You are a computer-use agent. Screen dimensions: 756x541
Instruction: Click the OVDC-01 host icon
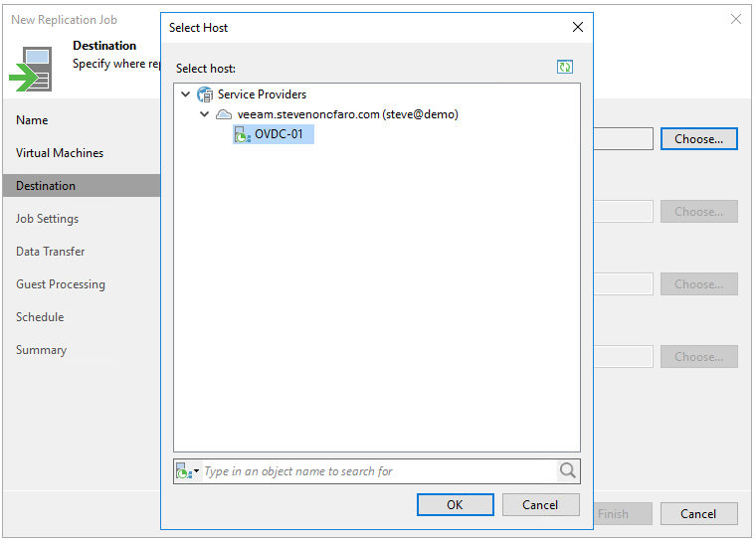(242, 134)
